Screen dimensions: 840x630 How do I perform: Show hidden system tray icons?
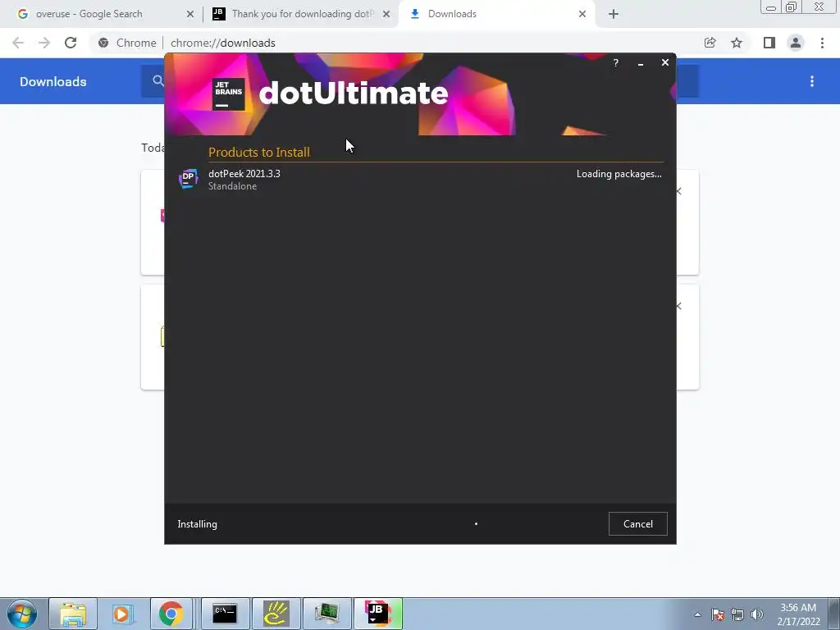click(697, 614)
